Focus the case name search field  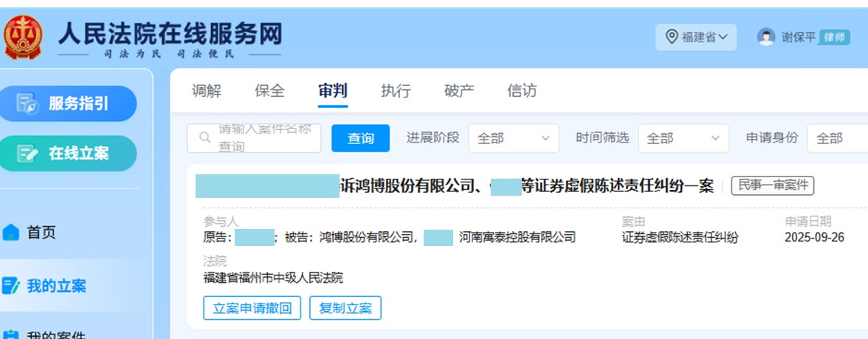(254, 138)
